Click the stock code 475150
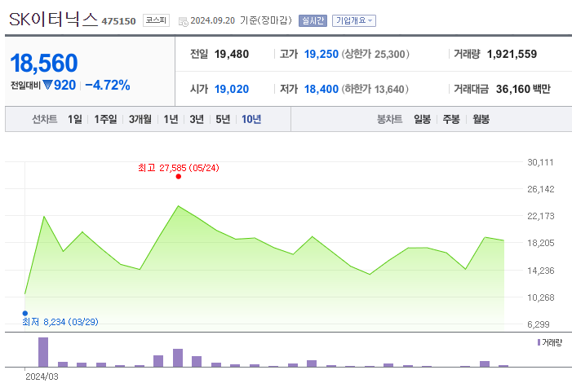572x392 pixels. (x=118, y=21)
